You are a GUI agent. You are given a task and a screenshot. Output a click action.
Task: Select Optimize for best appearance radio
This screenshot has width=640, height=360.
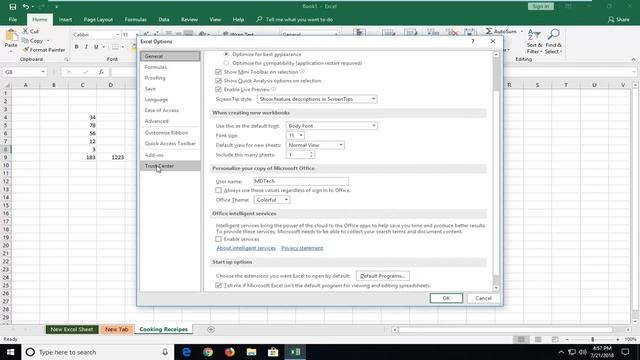point(226,54)
